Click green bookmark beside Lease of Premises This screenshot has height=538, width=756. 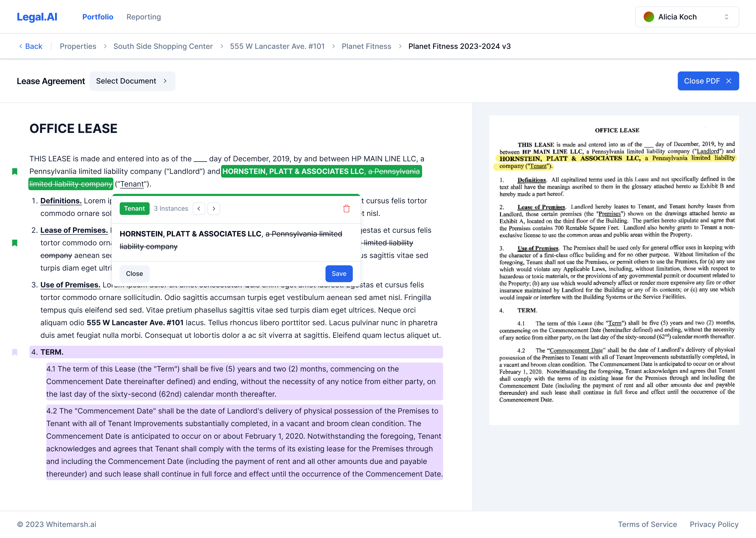coord(14,243)
